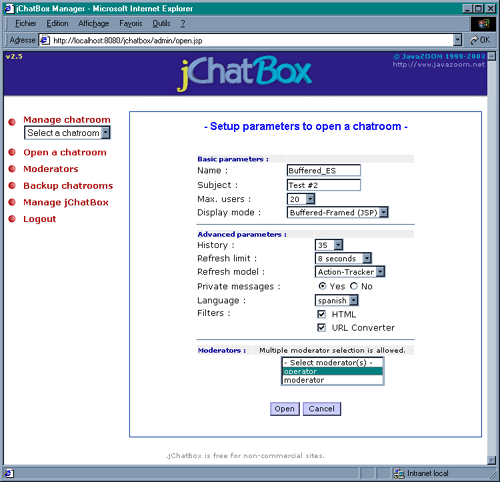This screenshot has height=482, width=500.
Task: Toggle the HTML filter checkbox
Action: point(321,314)
